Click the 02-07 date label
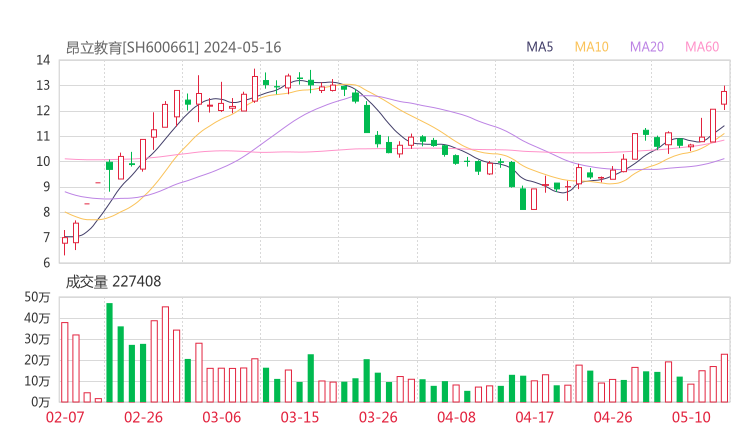The width and height of the screenshot is (740, 440). click(x=65, y=417)
